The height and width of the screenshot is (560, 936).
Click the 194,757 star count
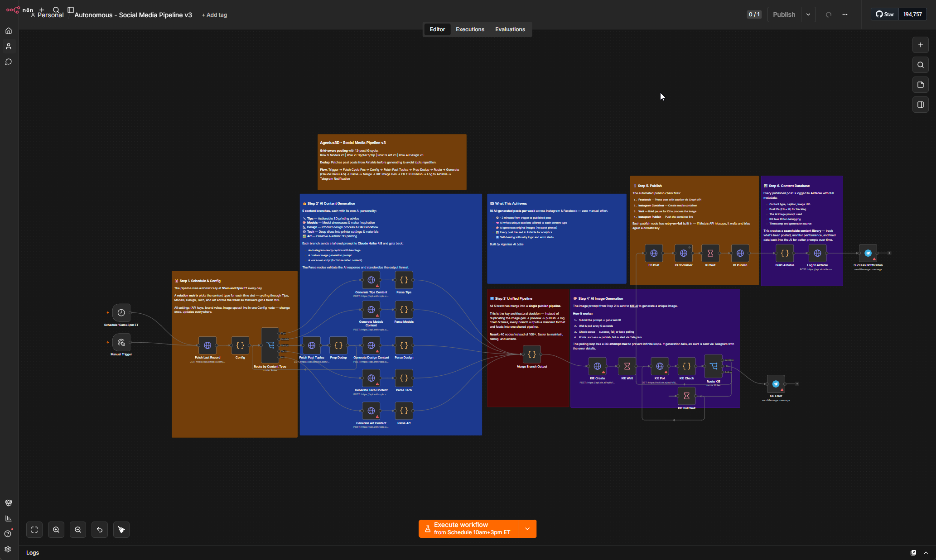[x=912, y=14]
